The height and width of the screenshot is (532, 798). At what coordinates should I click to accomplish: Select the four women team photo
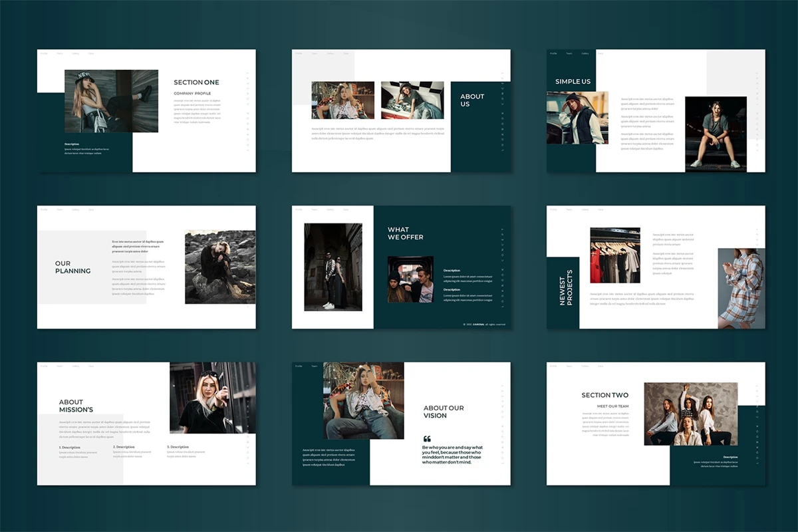pyautogui.click(x=690, y=414)
